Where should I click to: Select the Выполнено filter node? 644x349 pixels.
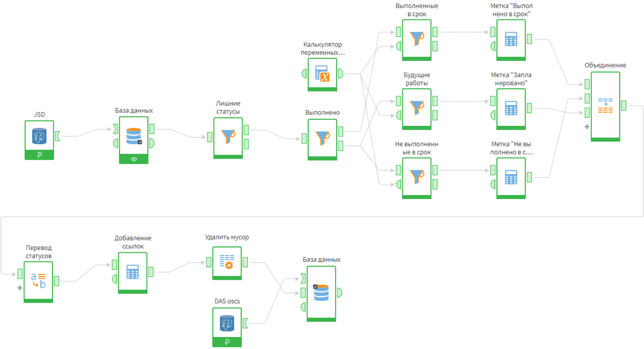(x=322, y=139)
